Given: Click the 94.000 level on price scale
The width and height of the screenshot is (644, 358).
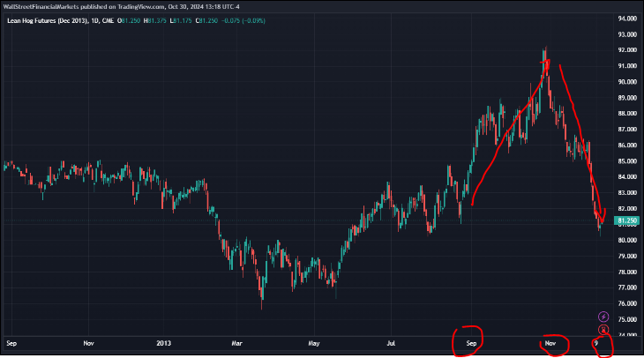Looking at the screenshot, I should pyautogui.click(x=627, y=19).
